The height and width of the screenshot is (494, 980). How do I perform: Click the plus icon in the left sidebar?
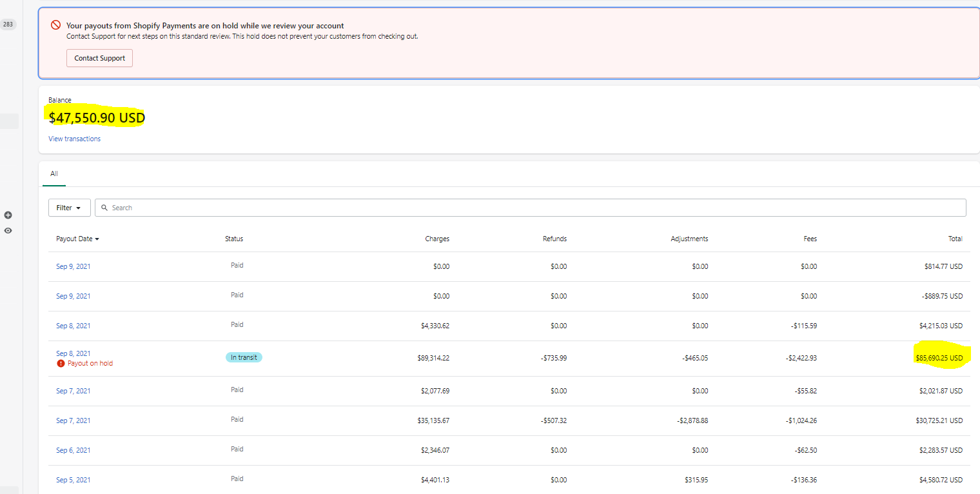[8, 215]
